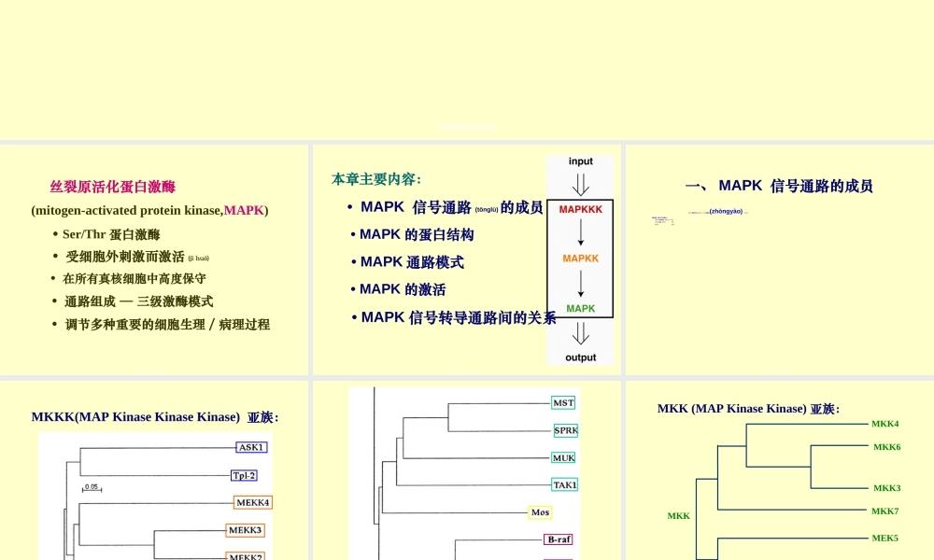Select the MST box in the tree diagram

[563, 403]
